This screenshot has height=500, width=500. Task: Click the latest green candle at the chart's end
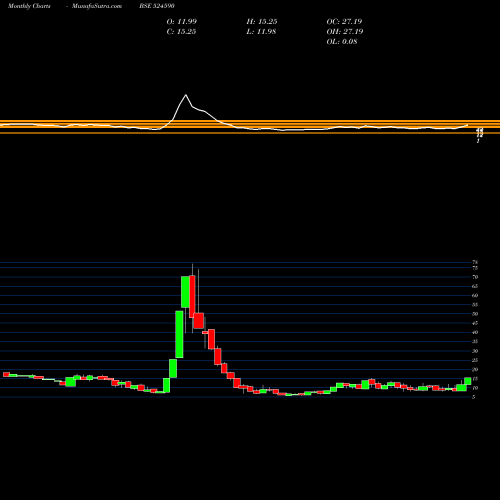point(468,381)
